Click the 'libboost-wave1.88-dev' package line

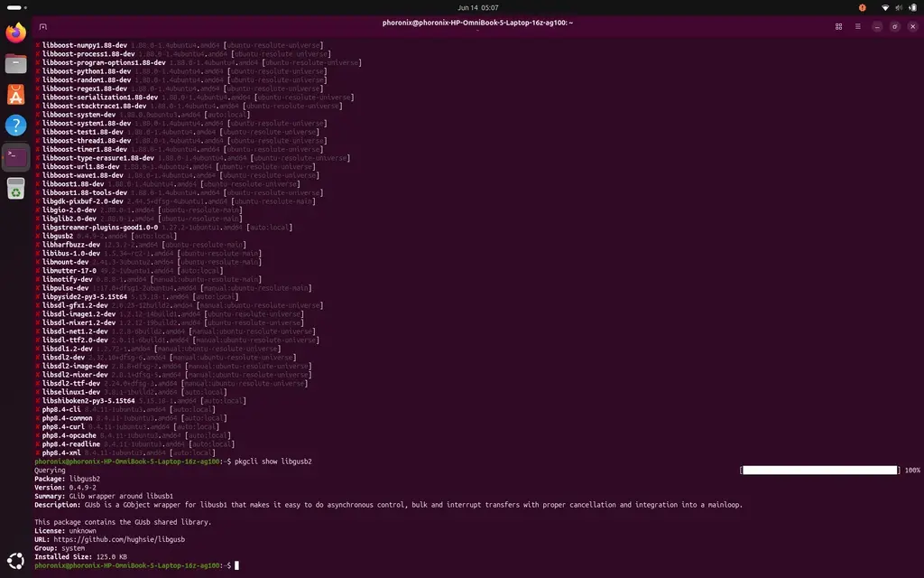177,175
